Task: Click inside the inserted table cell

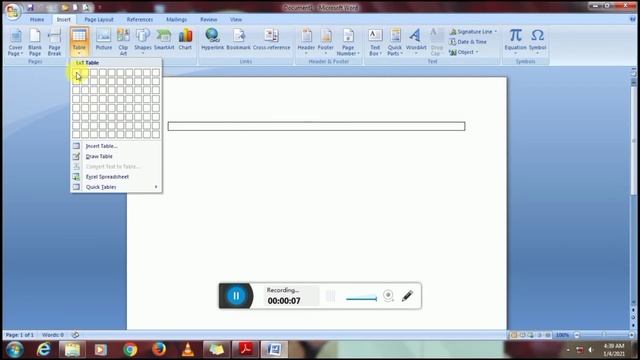Action: coord(316,126)
